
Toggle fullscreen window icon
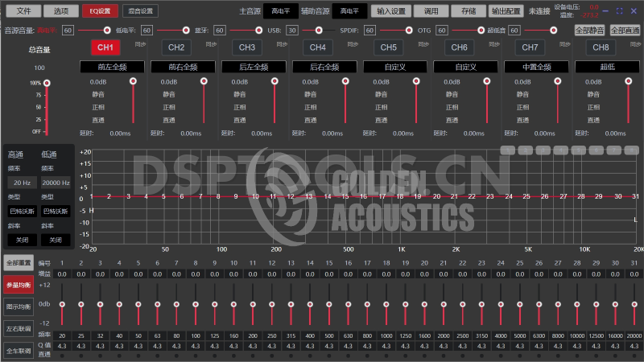pos(619,11)
